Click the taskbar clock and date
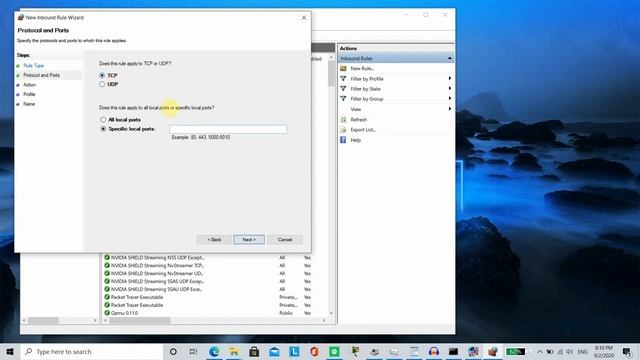Image resolution: width=640 pixels, height=360 pixels. coord(604,351)
